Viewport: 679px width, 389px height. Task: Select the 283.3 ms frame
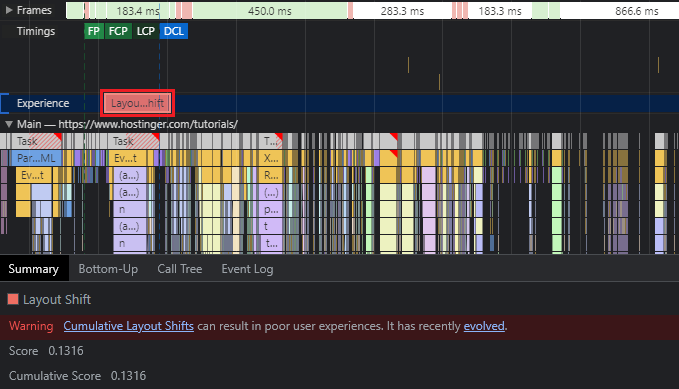402,11
